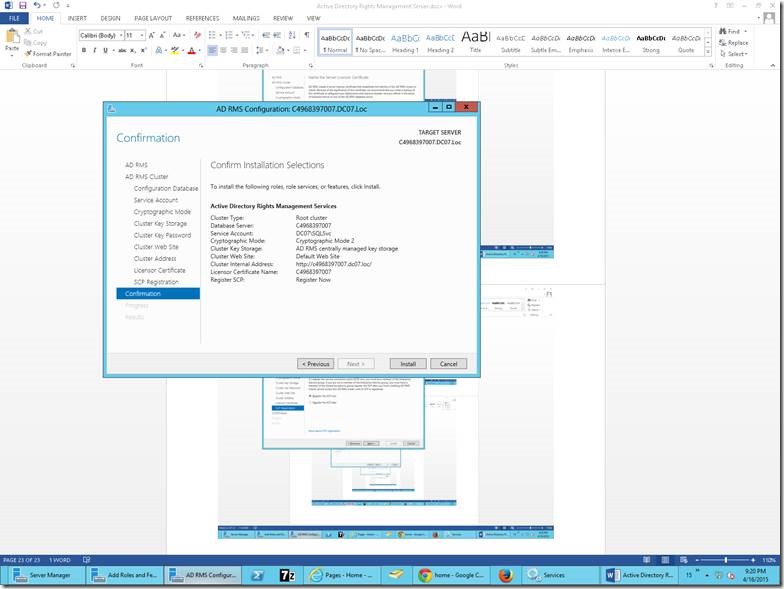Clear all formatting
The height and width of the screenshot is (589, 784).
(198, 36)
